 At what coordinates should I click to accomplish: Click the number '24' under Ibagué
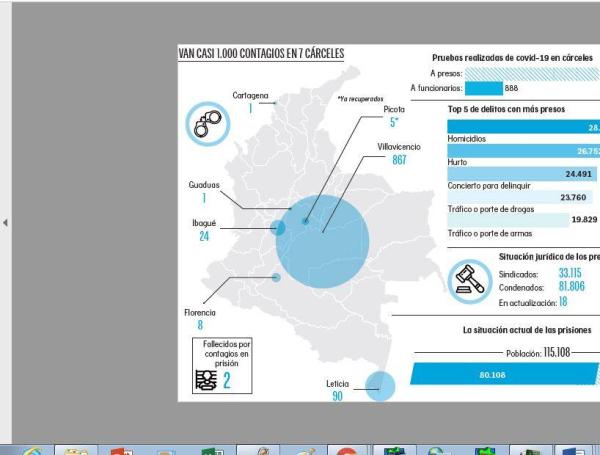tap(204, 236)
